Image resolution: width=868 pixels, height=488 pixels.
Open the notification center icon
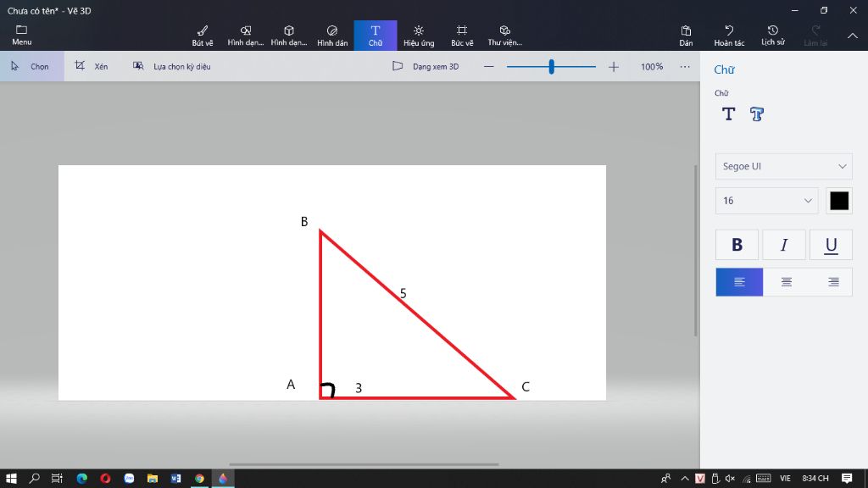click(847, 478)
